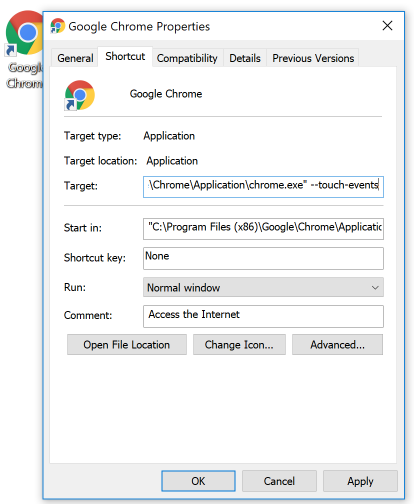Focus the Shortcut key field showing None
The image size is (414, 504).
coord(263,258)
